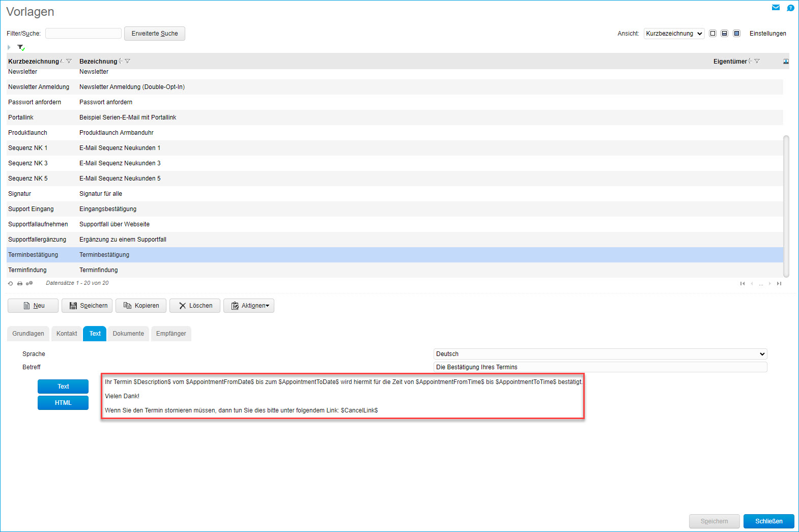
Task: Print the record list
Action: click(x=20, y=283)
